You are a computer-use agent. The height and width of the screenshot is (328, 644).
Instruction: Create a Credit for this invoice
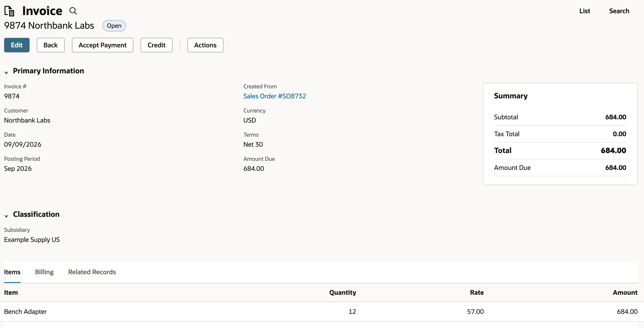156,45
